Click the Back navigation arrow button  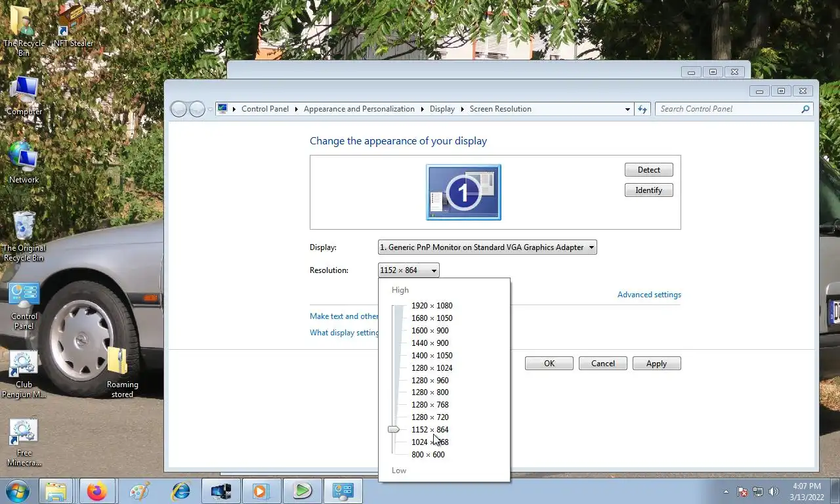point(178,109)
